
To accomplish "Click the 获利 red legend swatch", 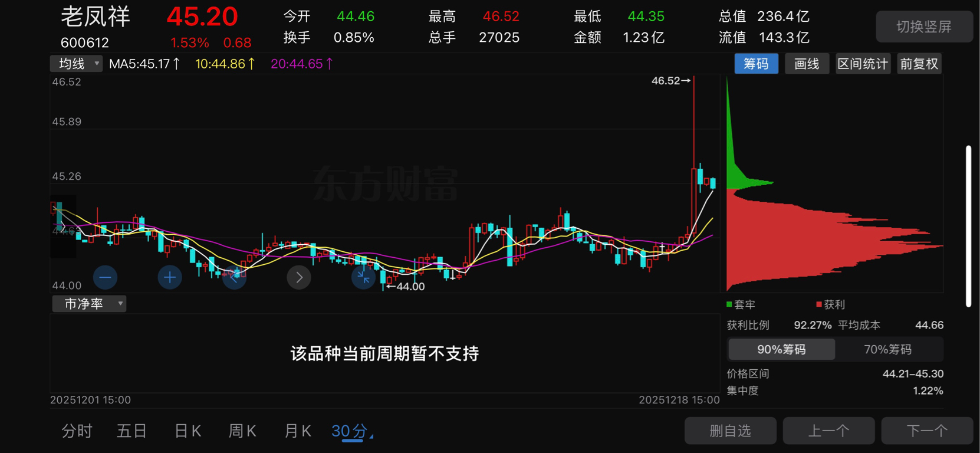I will [818, 304].
